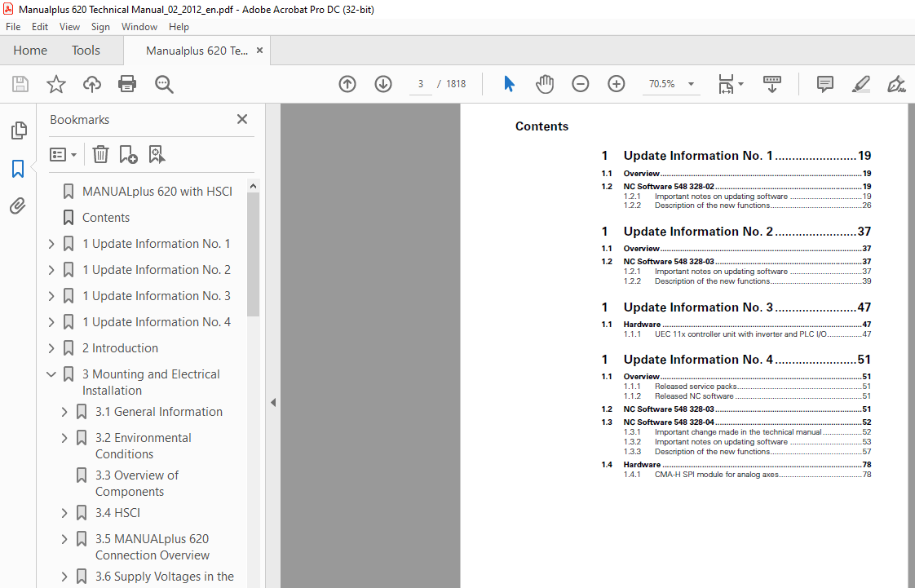Open the View menu
The width and height of the screenshot is (915, 588).
pyautogui.click(x=69, y=26)
